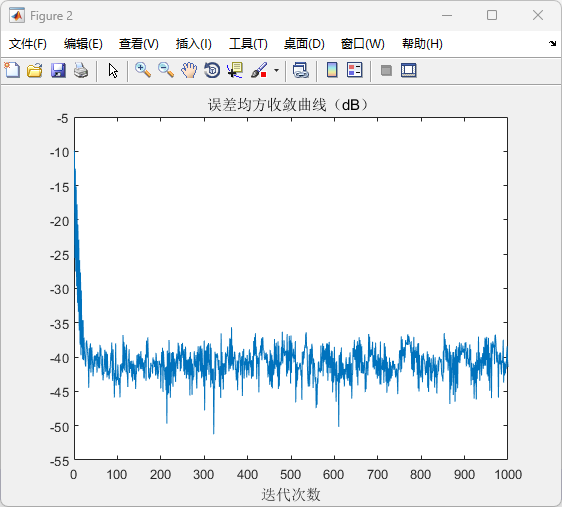
Task: Open the 窗口(W) menu
Action: pyautogui.click(x=362, y=44)
